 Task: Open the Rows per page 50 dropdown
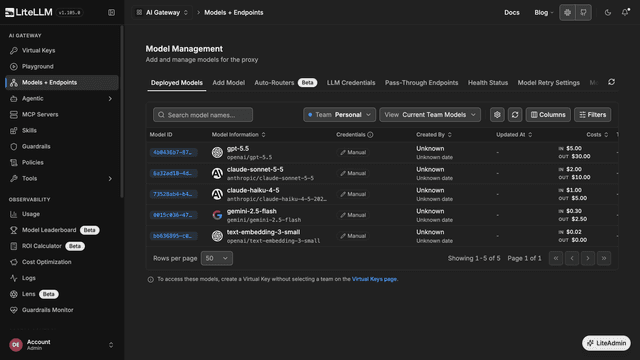pyautogui.click(x=217, y=258)
